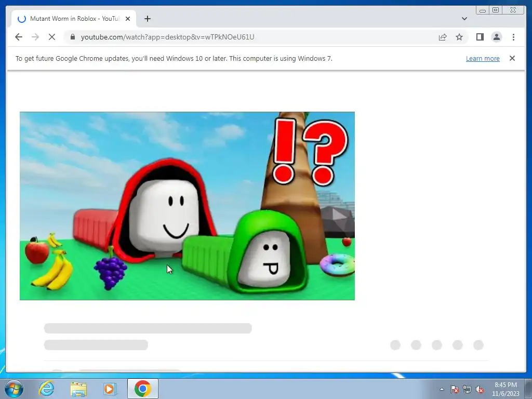Image resolution: width=532 pixels, height=399 pixels.
Task: Click the Show desktop strip after the clock
Action: click(x=528, y=389)
